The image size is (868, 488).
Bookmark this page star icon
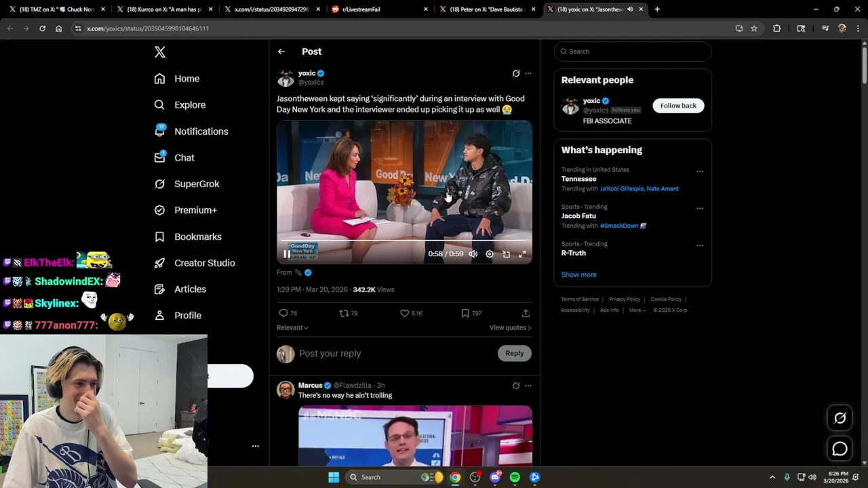pyautogui.click(x=754, y=28)
